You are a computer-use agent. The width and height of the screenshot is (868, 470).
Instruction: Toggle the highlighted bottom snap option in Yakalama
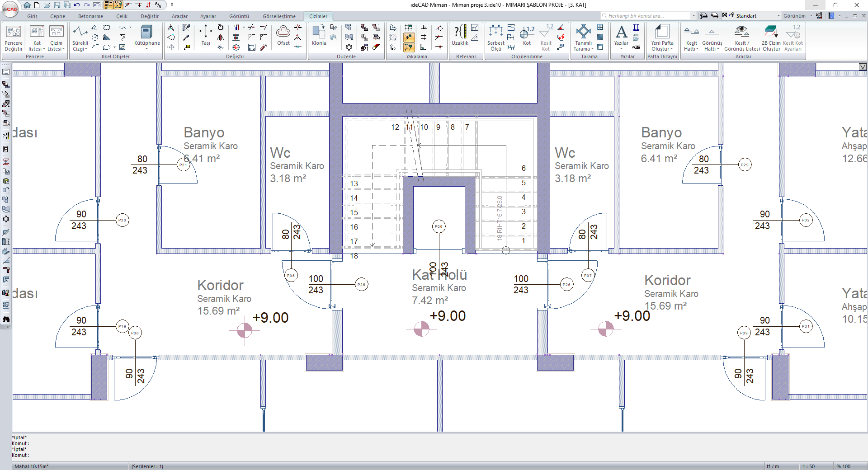point(409,47)
